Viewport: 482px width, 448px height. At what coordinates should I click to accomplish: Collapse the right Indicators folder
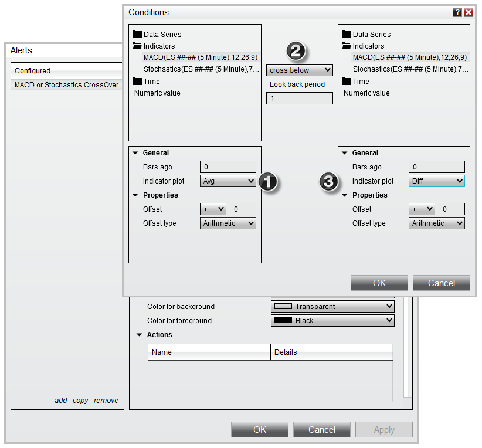point(347,46)
